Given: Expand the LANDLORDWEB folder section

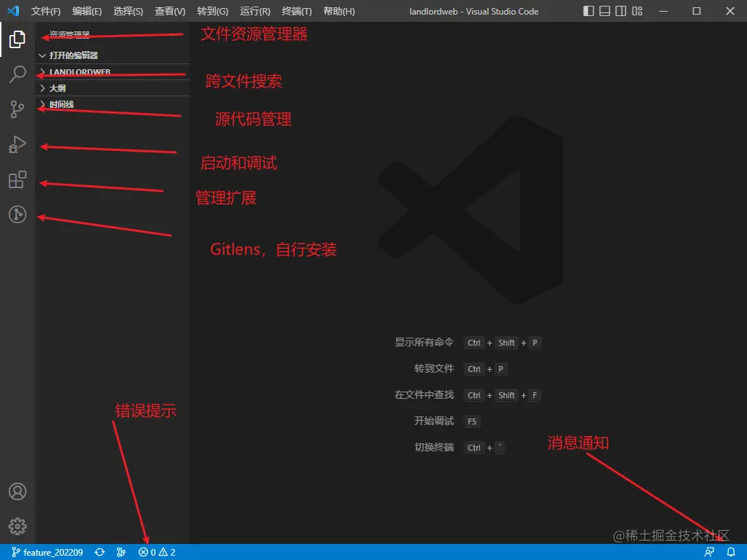Looking at the screenshot, I should 112,72.
